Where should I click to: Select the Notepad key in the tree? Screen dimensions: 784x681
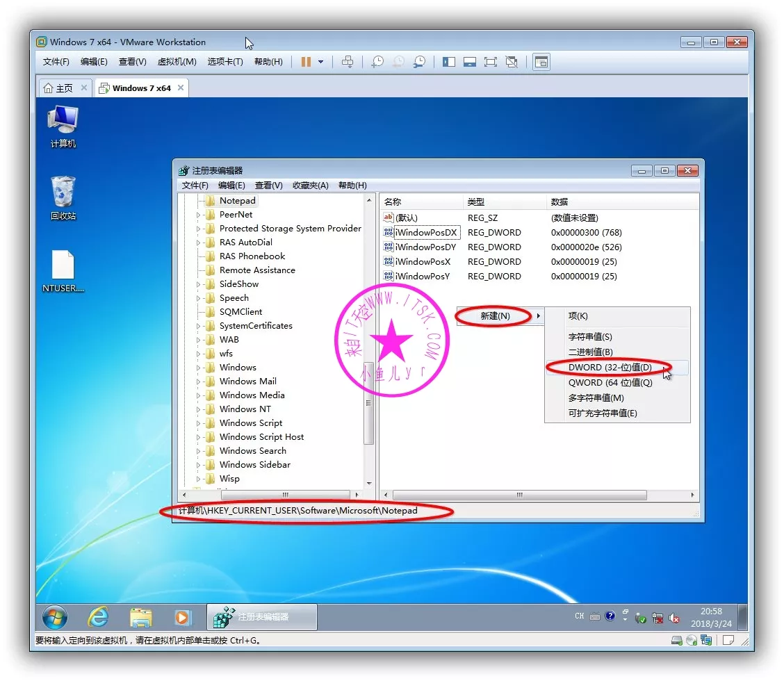(237, 201)
